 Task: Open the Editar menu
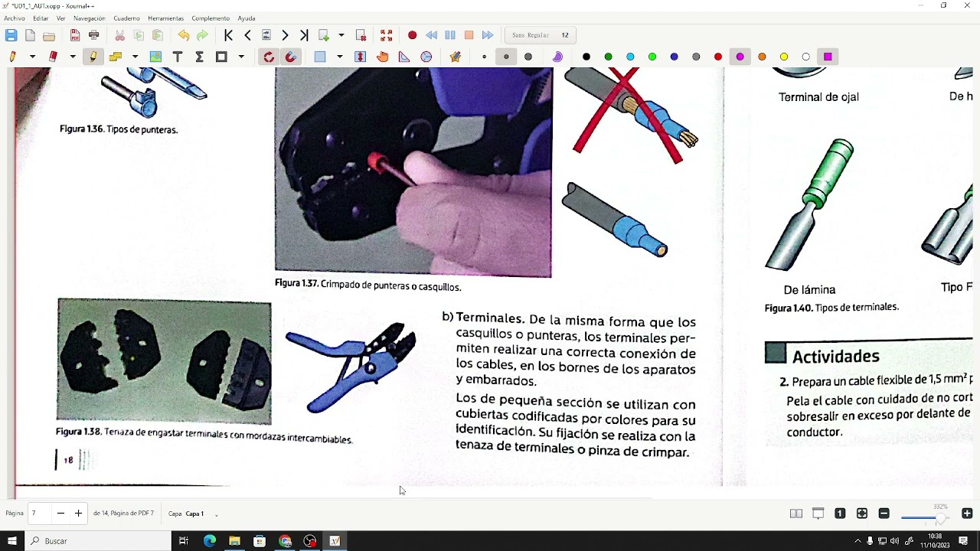41,18
